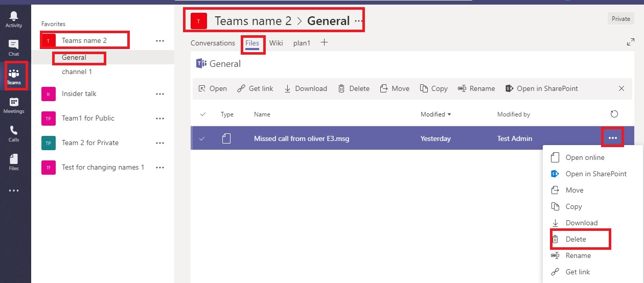
Task: Sort files by Modified column dropdown
Action: (x=436, y=114)
